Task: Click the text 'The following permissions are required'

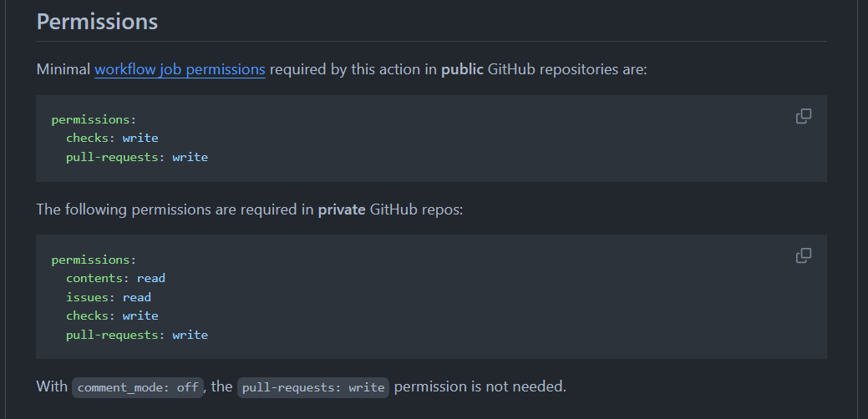Action: (175, 209)
